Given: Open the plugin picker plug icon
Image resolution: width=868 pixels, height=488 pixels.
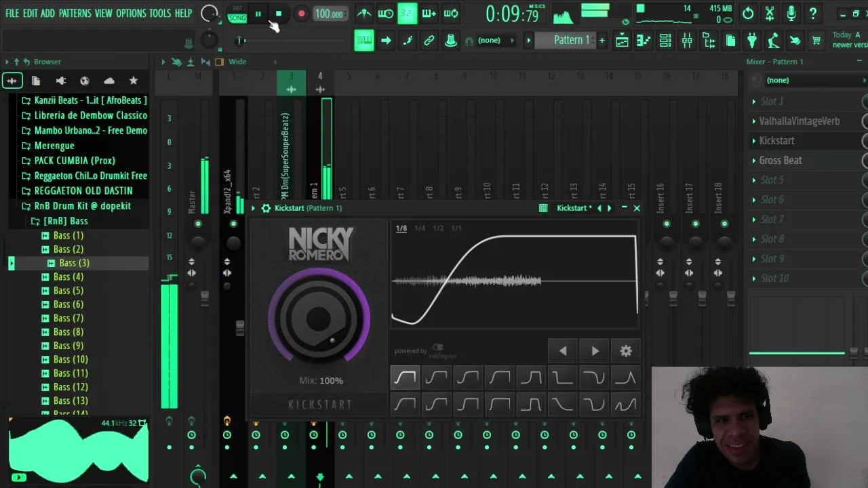Looking at the screenshot, I should click(752, 41).
